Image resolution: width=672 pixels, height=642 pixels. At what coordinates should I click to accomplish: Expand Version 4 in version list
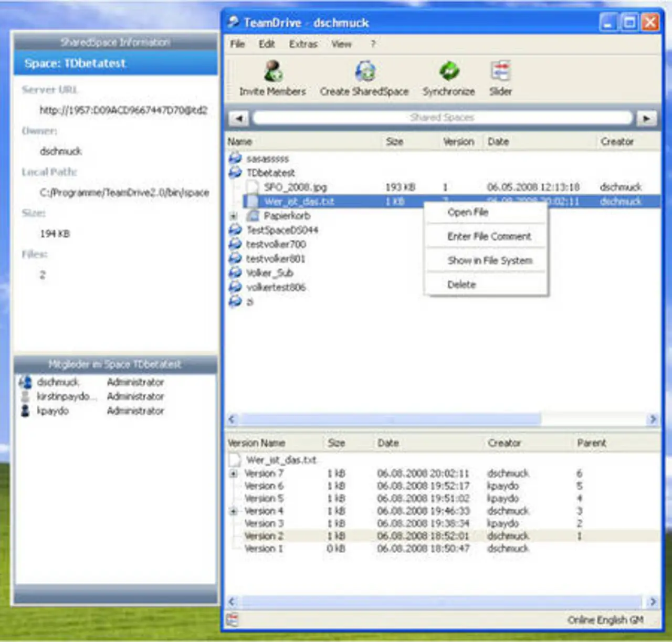(x=234, y=511)
